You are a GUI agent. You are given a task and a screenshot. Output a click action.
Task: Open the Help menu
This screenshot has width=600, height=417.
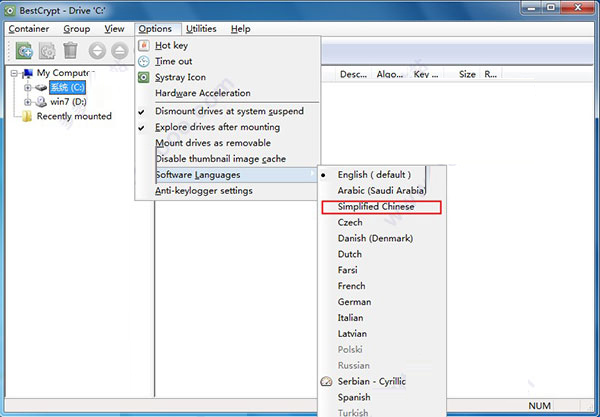pyautogui.click(x=240, y=29)
